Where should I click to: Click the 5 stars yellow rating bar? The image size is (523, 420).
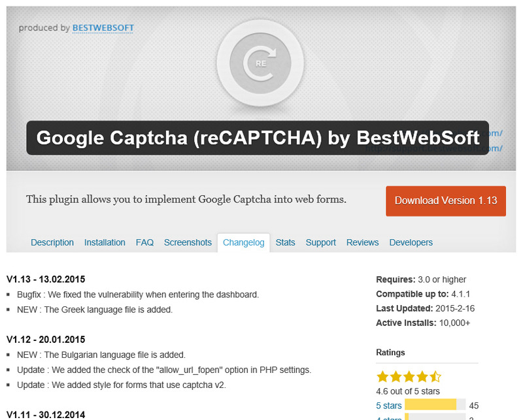coord(431,406)
